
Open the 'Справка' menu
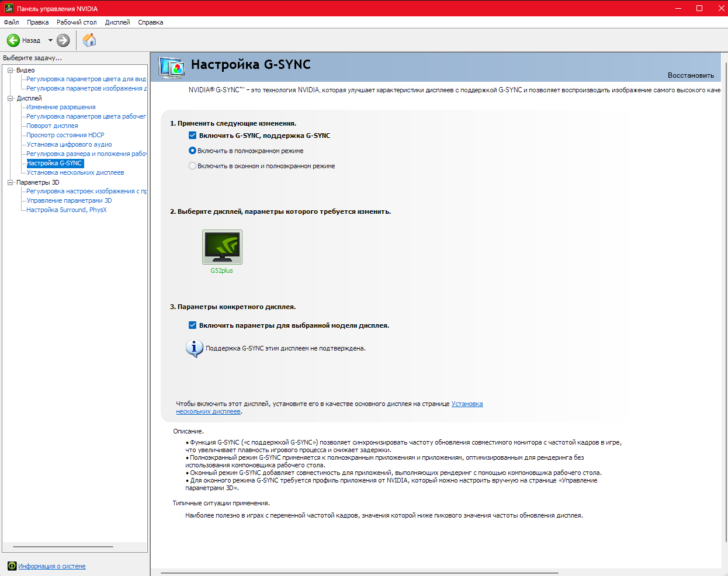pyautogui.click(x=150, y=22)
